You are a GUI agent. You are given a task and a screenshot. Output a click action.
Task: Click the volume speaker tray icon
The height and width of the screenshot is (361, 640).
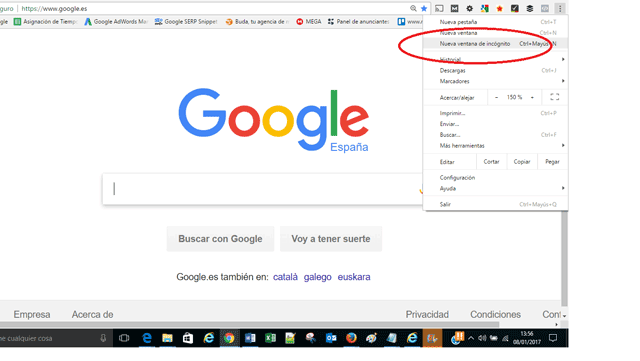[x=482, y=338]
